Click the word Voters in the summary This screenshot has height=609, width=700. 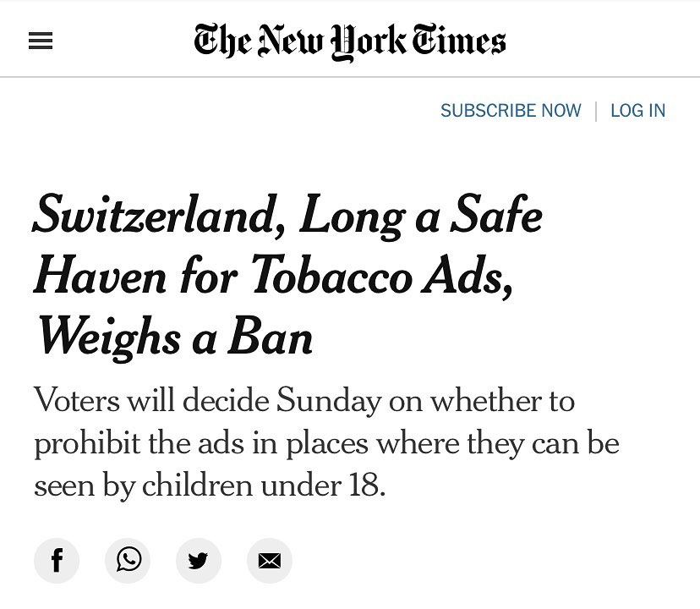[x=77, y=400]
